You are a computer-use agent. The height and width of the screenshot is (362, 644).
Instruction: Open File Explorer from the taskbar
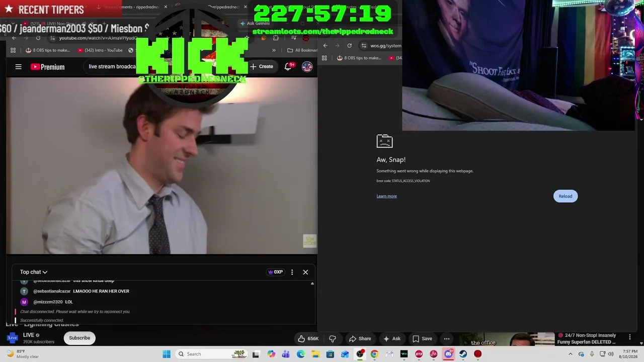[x=315, y=354]
